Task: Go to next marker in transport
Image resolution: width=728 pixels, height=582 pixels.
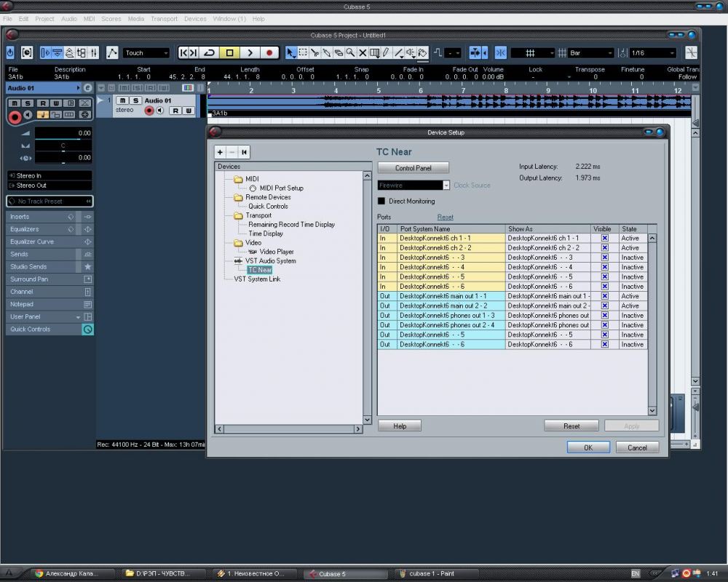Action: tap(194, 53)
